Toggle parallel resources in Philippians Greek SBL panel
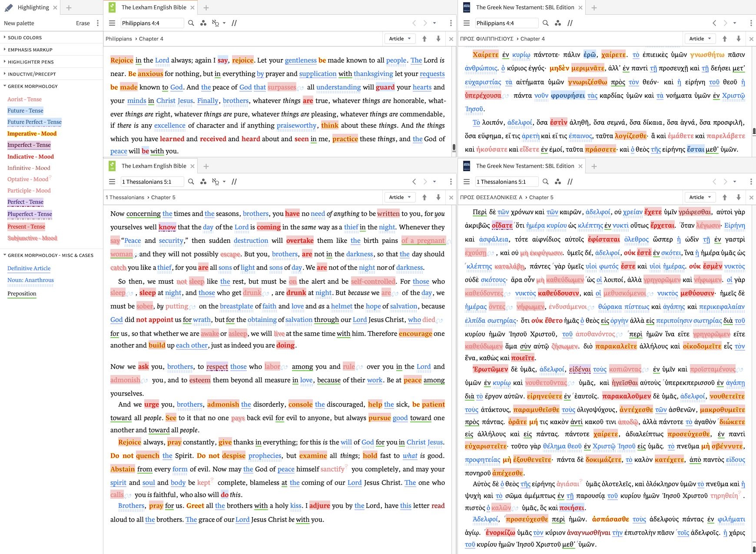This screenshot has width=756, height=554. click(570, 23)
